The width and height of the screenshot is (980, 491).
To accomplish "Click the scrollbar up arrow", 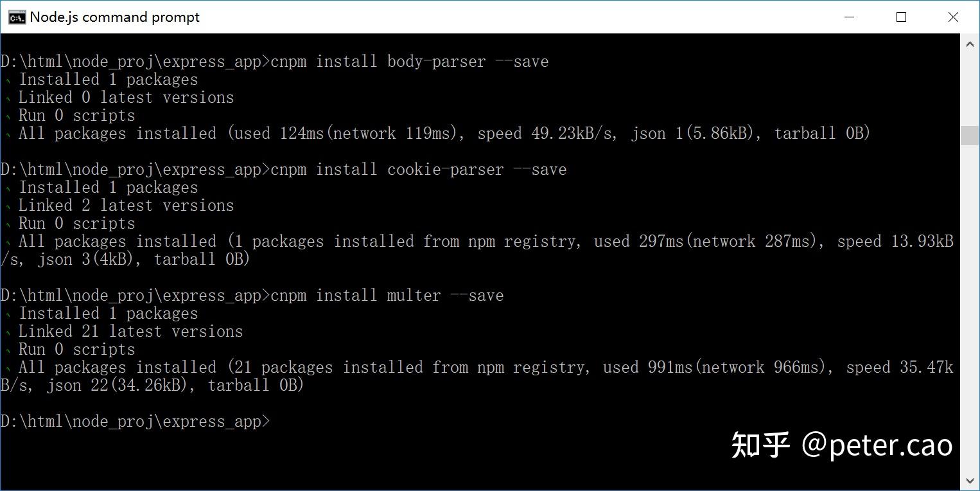I will click(970, 44).
